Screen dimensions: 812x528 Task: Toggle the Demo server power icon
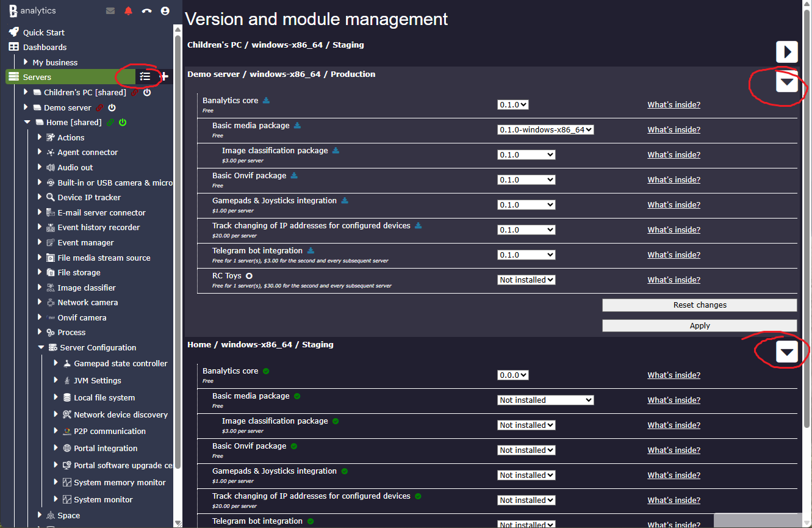point(112,108)
